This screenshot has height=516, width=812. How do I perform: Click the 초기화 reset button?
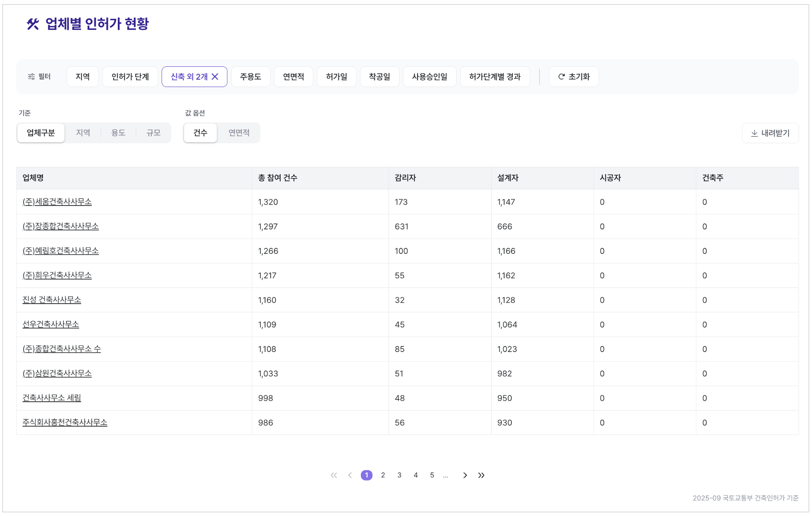point(574,76)
